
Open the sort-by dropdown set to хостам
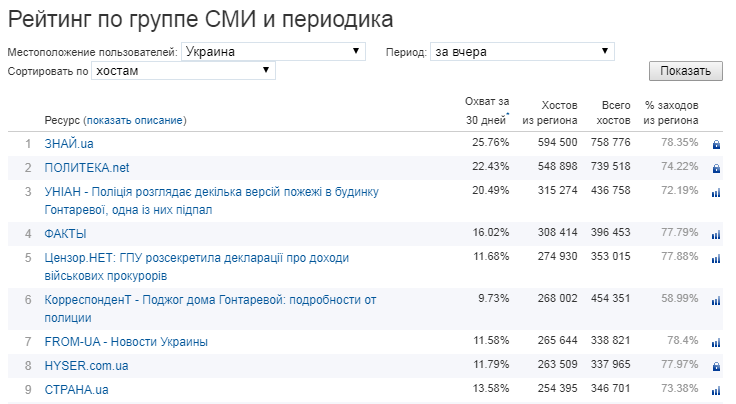coord(183,71)
